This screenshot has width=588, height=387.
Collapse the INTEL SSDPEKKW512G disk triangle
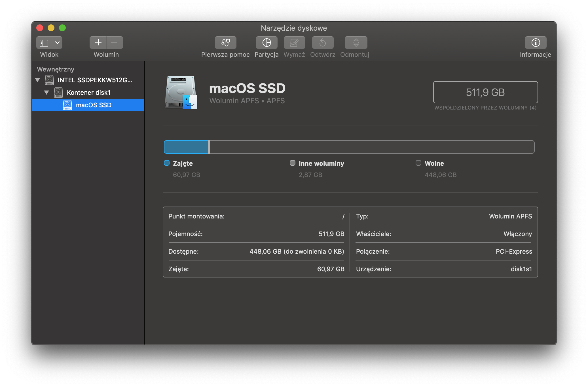(x=37, y=80)
